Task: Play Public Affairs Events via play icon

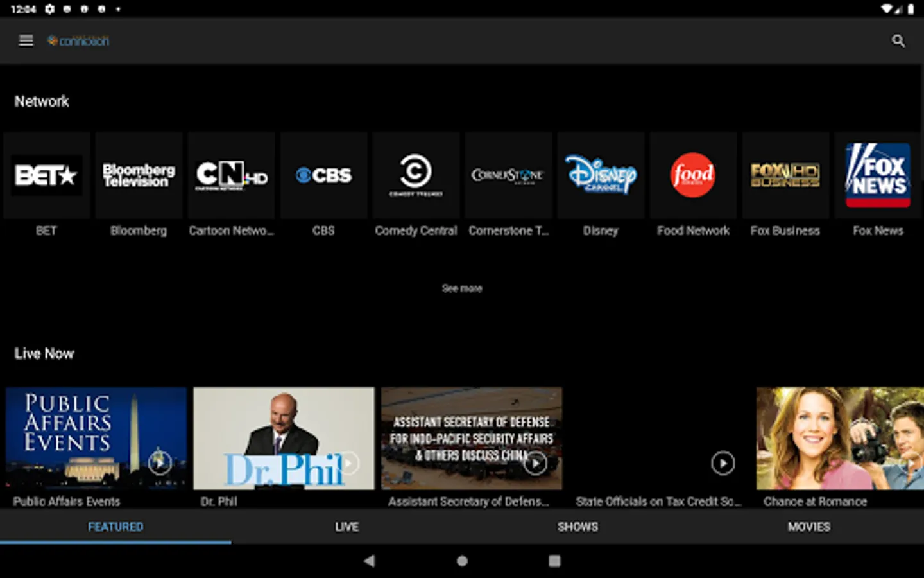Action: [160, 462]
